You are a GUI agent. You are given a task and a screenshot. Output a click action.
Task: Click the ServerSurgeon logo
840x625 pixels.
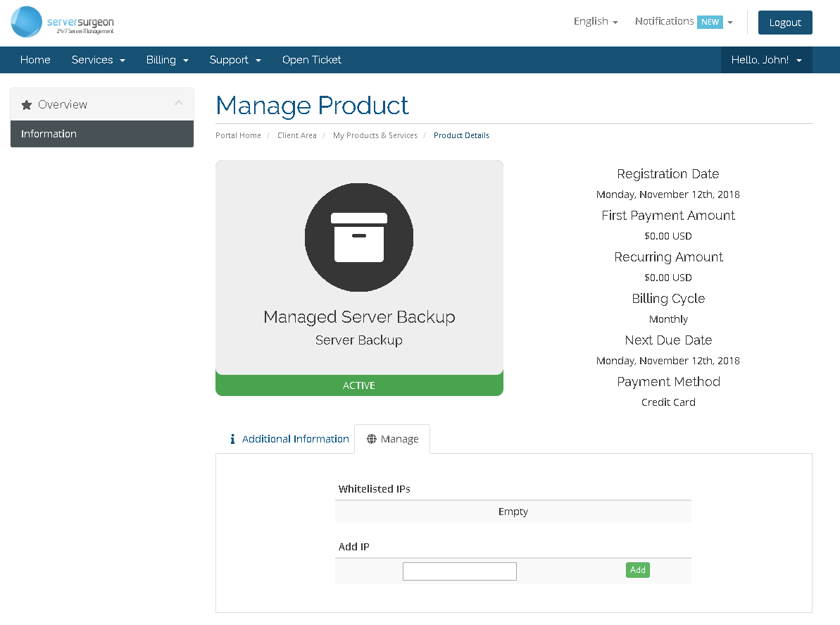pyautogui.click(x=63, y=22)
